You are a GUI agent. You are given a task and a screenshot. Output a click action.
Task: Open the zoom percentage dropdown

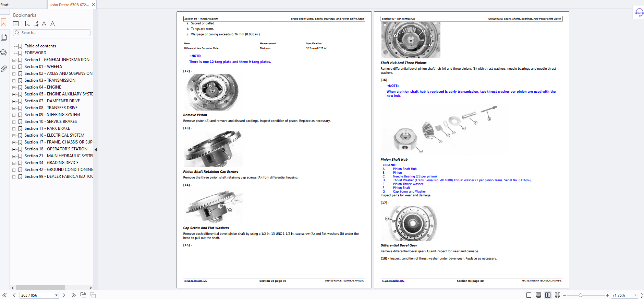pyautogui.click(x=635, y=295)
